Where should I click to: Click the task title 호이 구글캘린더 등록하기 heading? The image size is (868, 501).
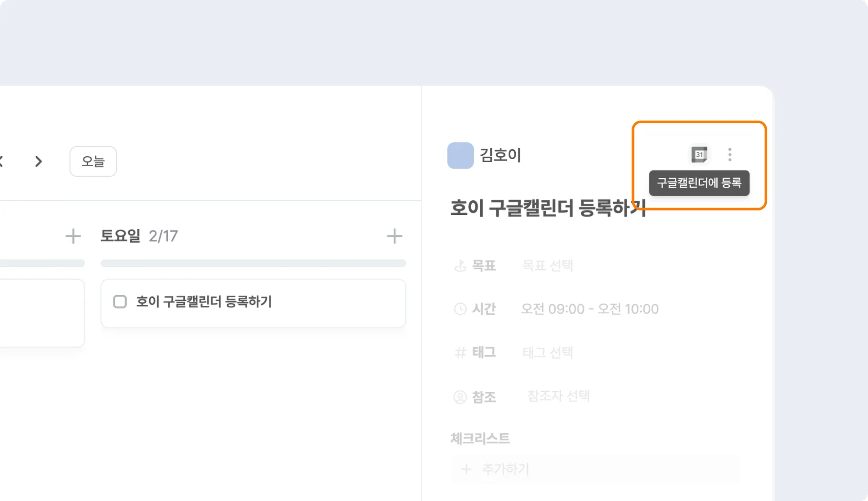(548, 208)
